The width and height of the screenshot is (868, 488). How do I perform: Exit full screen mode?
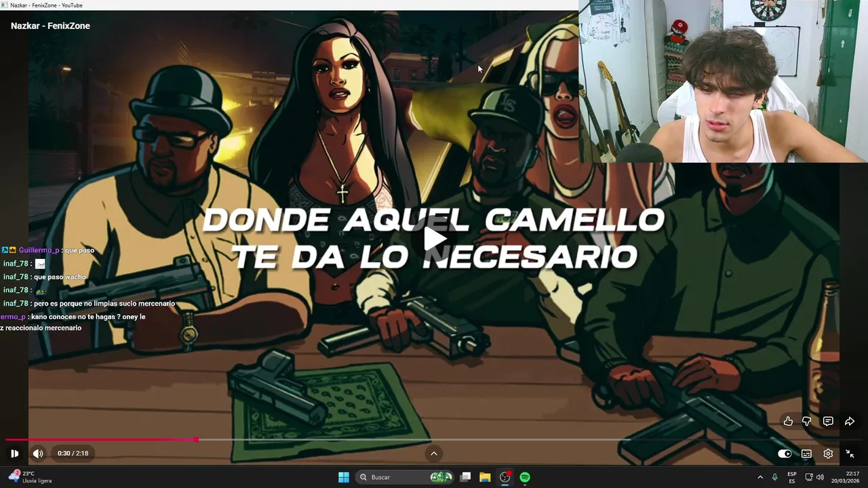click(850, 453)
